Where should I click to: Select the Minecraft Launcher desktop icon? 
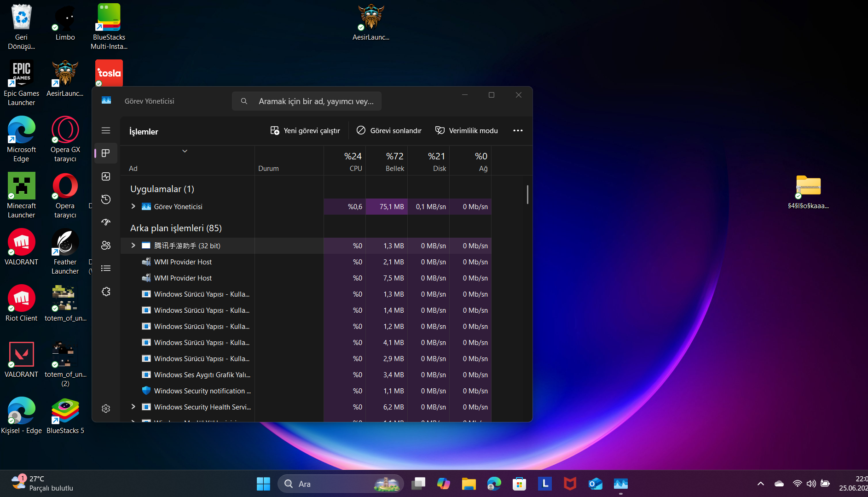click(21, 195)
